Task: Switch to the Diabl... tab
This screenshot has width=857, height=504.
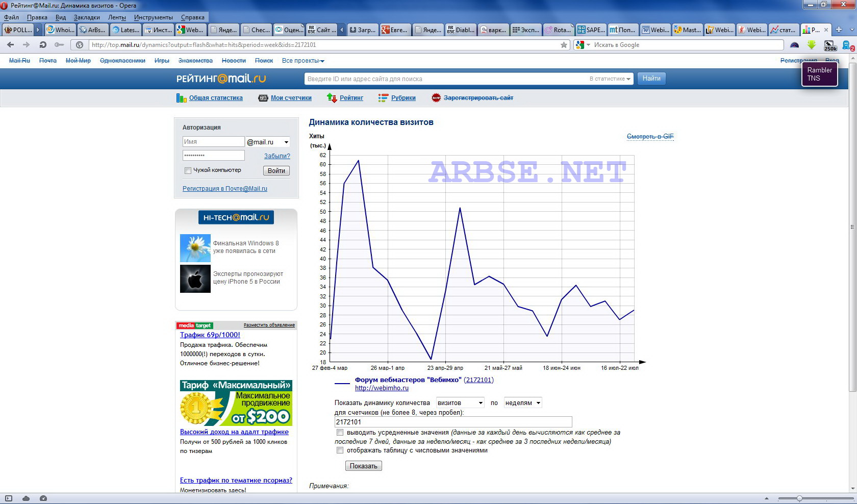Action: pyautogui.click(x=461, y=30)
